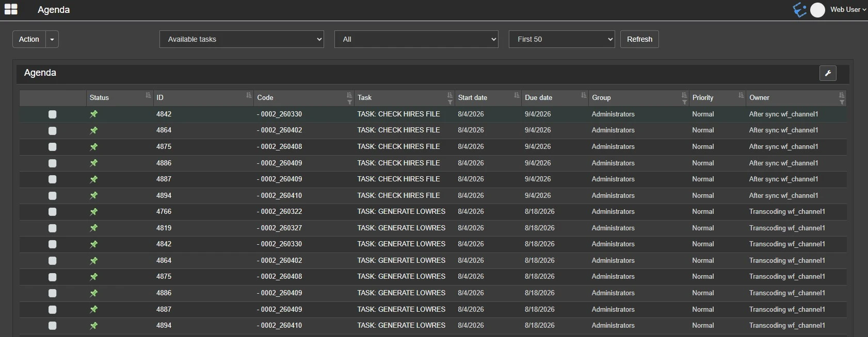Sort using the Task column sort icon

[x=450, y=95]
